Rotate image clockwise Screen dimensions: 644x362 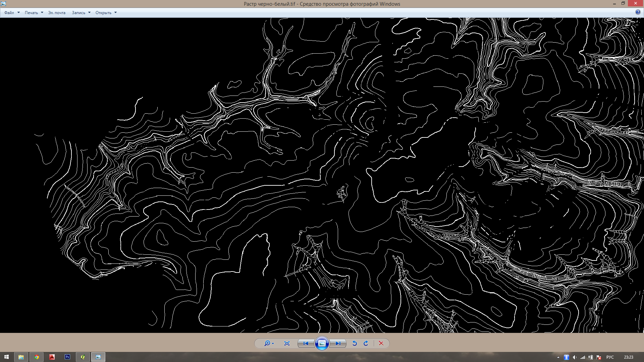366,343
